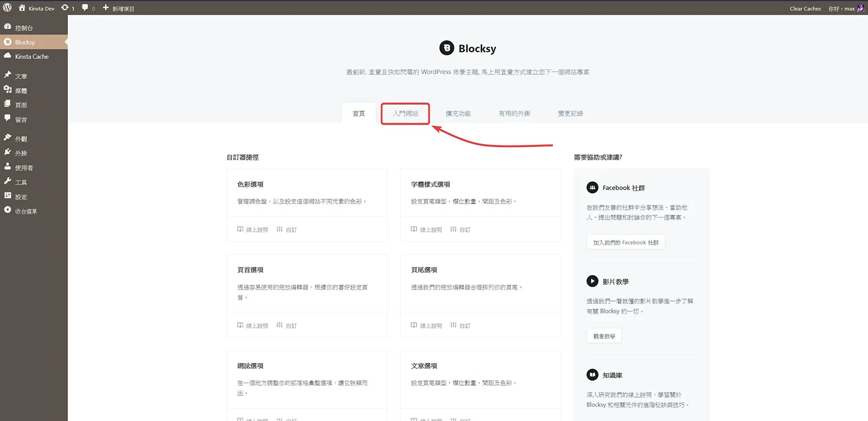Open Kinsta Cache sidebar item
Image resolution: width=868 pixels, height=421 pixels.
tap(34, 56)
